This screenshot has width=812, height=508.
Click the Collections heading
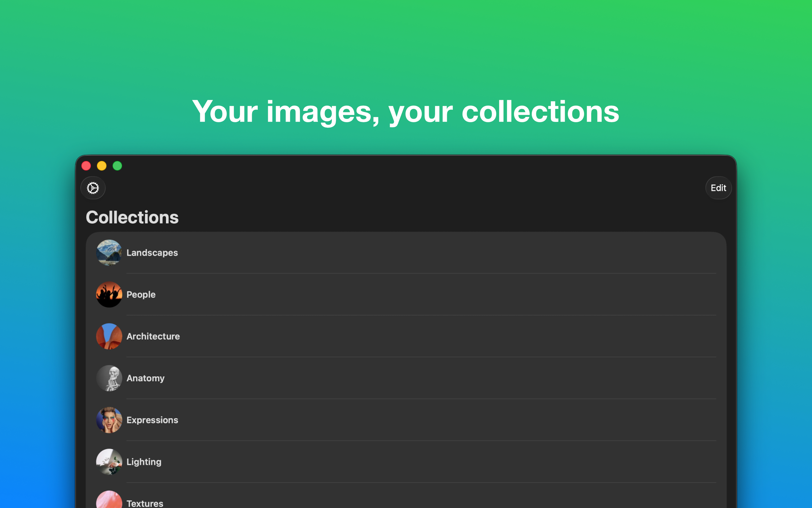click(x=132, y=217)
